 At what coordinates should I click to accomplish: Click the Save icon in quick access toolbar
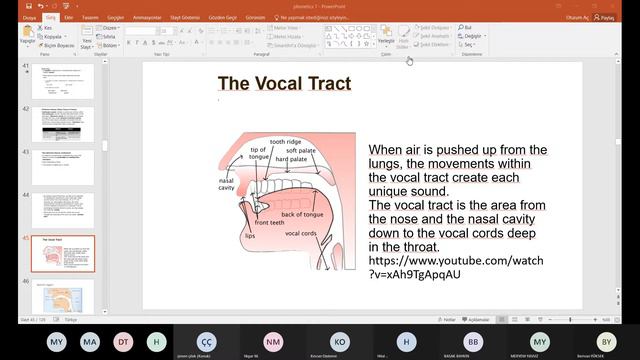coord(29,6)
